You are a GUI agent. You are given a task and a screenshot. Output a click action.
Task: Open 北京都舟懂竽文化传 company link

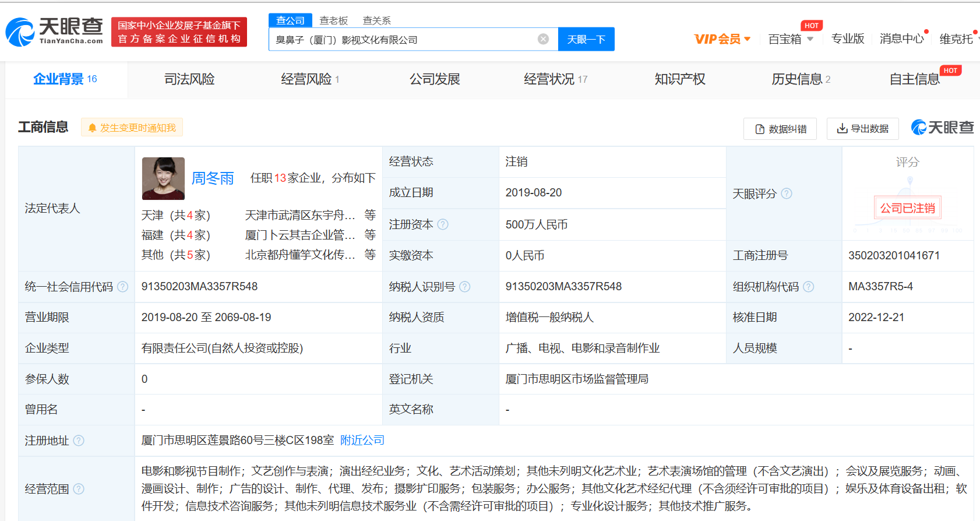pyautogui.click(x=300, y=255)
